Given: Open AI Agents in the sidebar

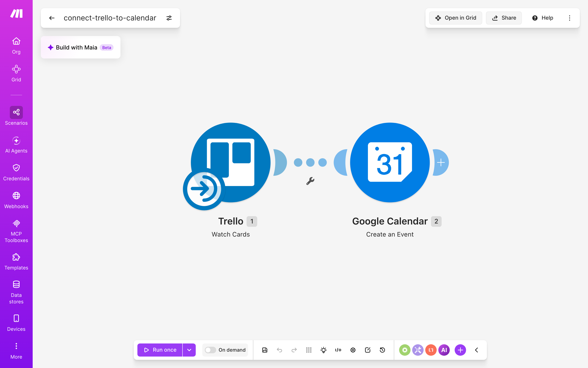Looking at the screenshot, I should tap(16, 145).
